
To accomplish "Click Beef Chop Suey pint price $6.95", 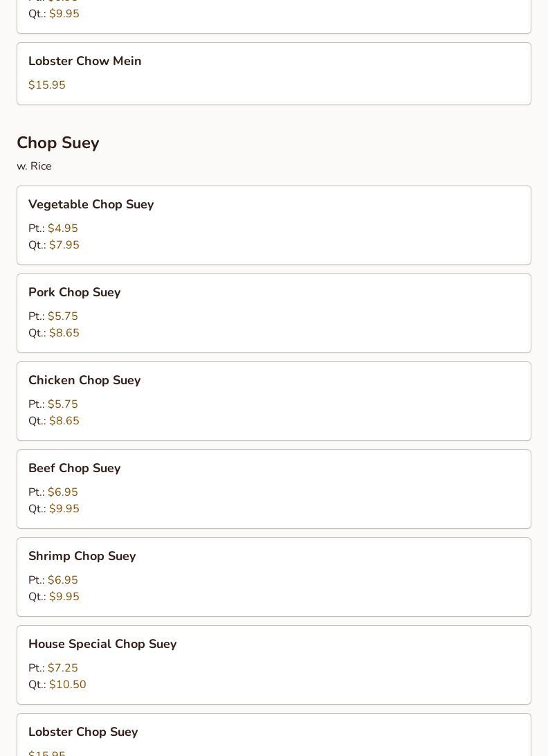I will coord(63,492).
